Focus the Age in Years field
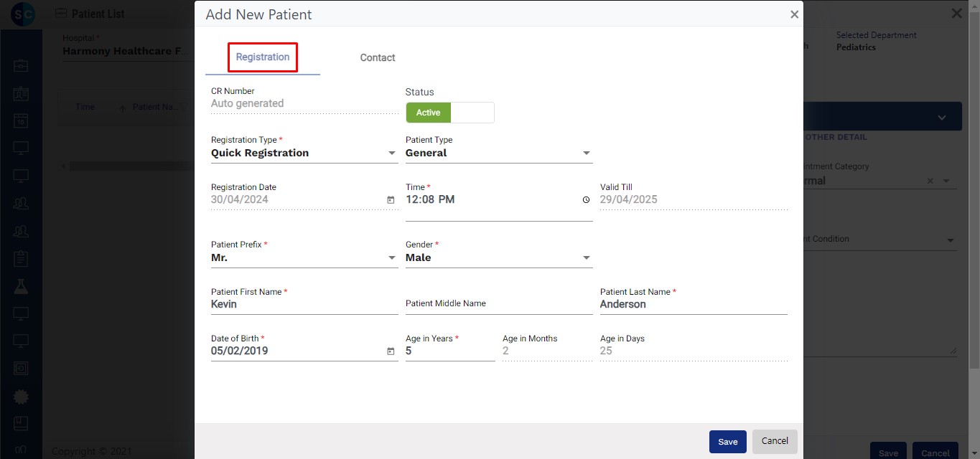Viewport: 980px width, 459px height. [449, 351]
